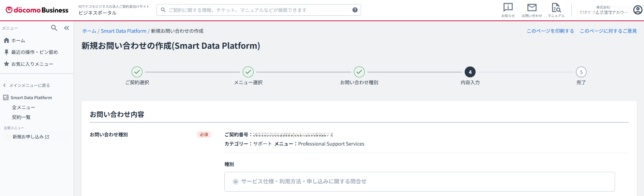Open 契約一覧 sidebar item
The image size is (644, 196).
(21, 117)
